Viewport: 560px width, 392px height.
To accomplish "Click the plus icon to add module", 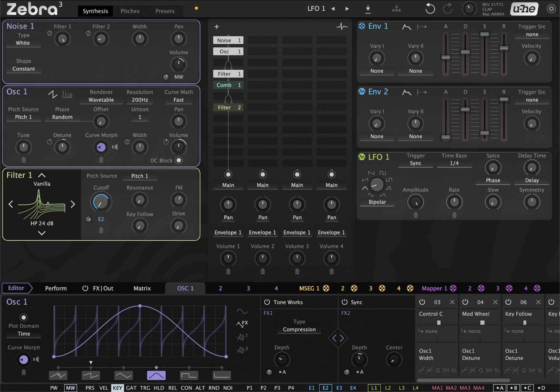I will click(x=217, y=27).
